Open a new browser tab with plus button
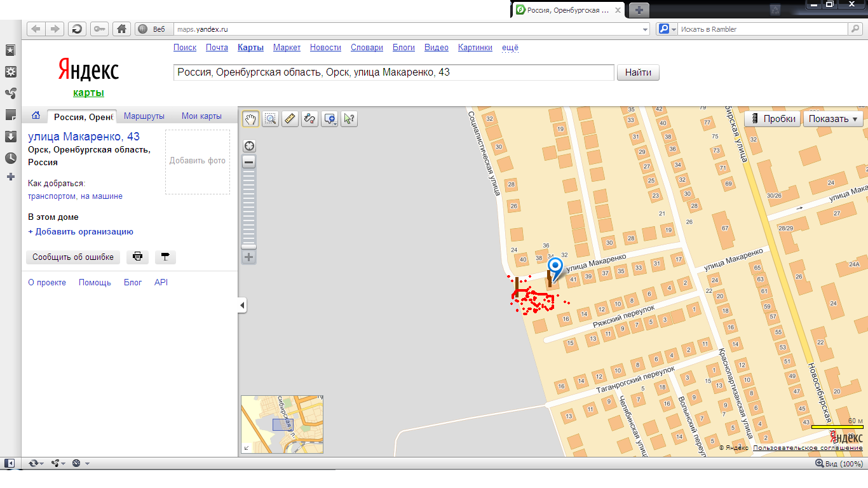Image resolution: width=868 pixels, height=488 pixels. (x=639, y=10)
